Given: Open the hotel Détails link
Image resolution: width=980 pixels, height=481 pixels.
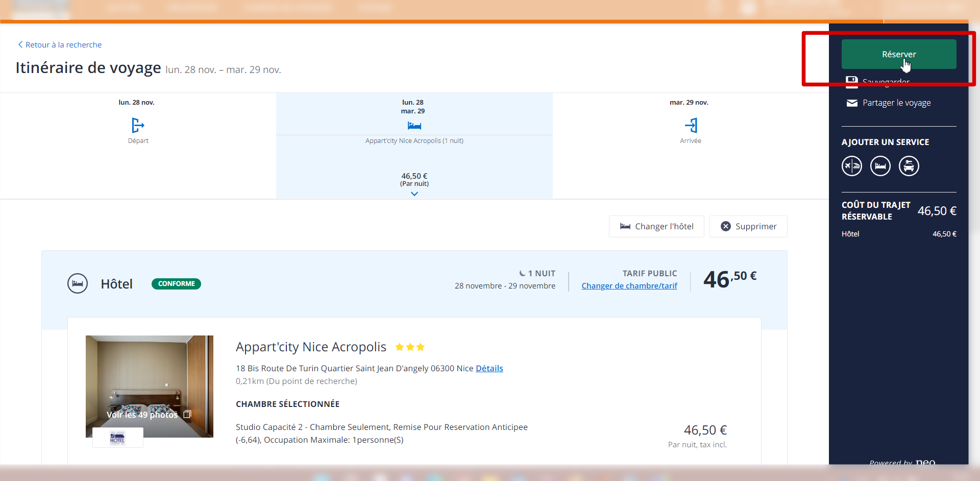Looking at the screenshot, I should click(489, 368).
